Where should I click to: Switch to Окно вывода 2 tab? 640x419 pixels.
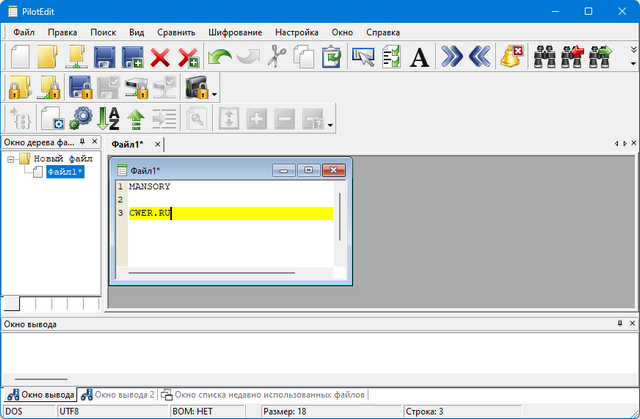[x=118, y=395]
